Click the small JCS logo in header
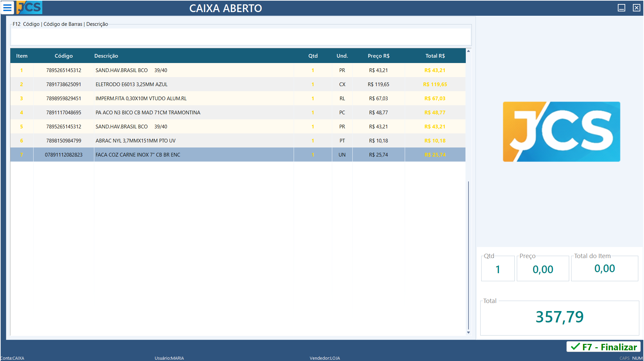Screen dimensions: 644x361 pyautogui.click(x=30, y=7)
